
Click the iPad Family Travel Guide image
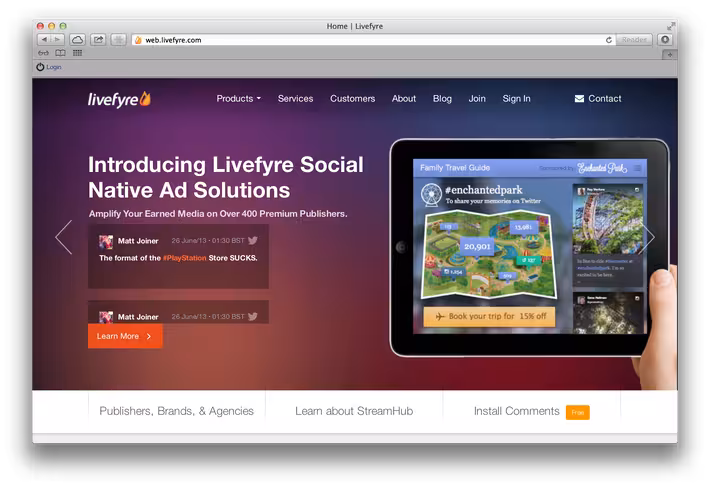529,247
